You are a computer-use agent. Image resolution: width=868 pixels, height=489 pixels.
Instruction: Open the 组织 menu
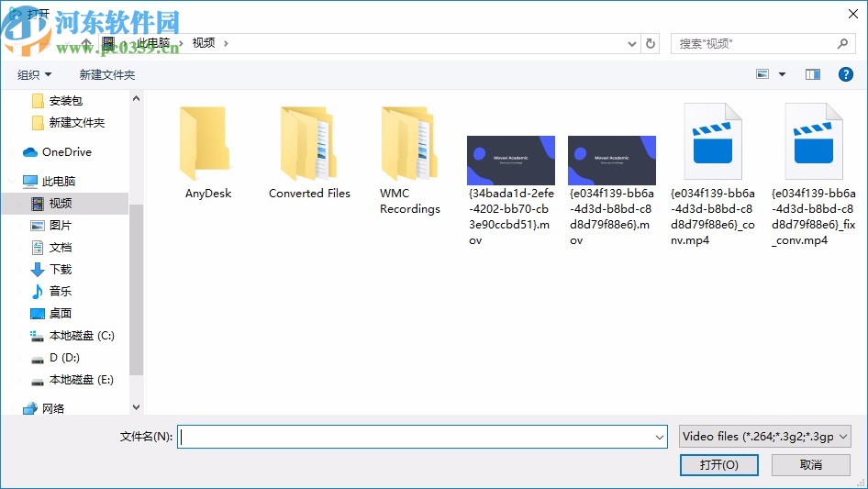[34, 74]
